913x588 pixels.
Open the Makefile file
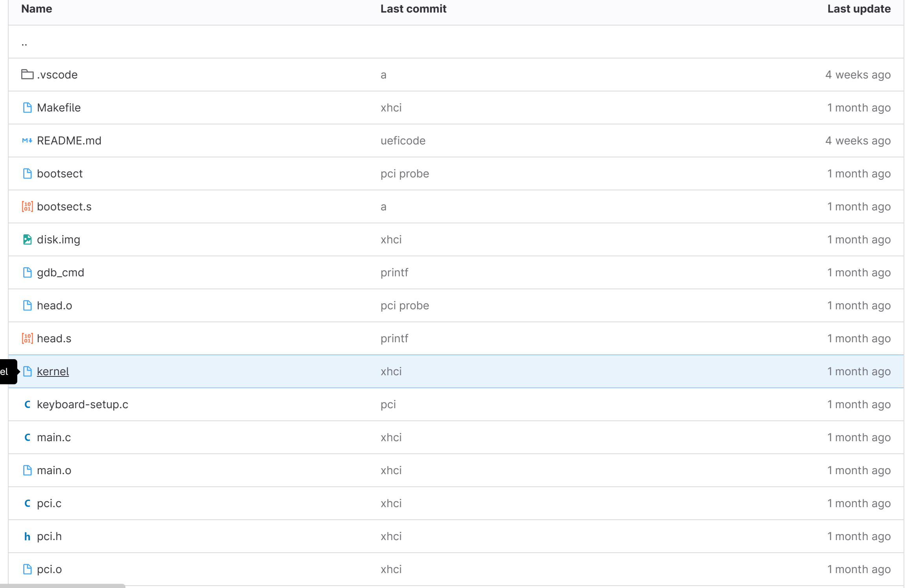59,108
